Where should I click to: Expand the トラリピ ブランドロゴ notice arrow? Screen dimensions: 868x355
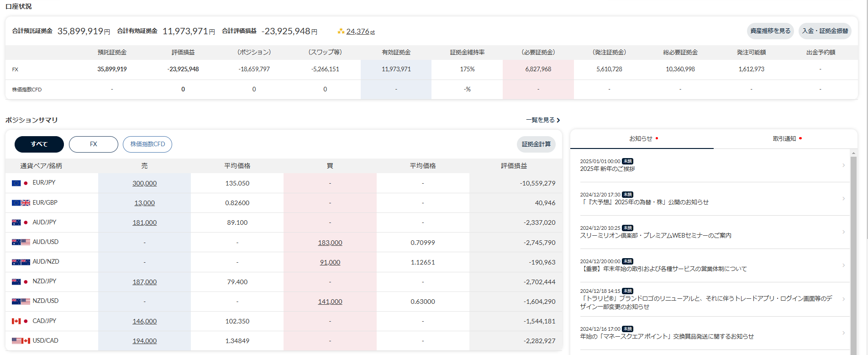tap(844, 299)
